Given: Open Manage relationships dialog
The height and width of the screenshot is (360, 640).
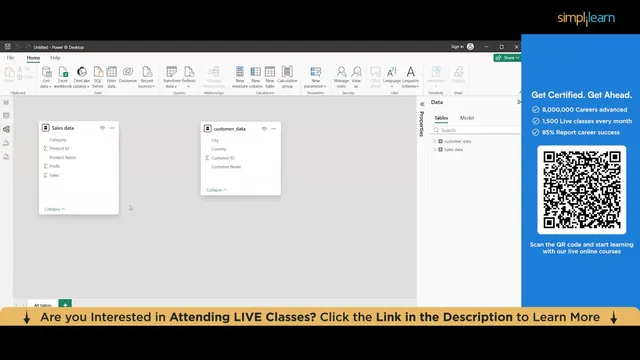Looking at the screenshot, I should [213, 77].
